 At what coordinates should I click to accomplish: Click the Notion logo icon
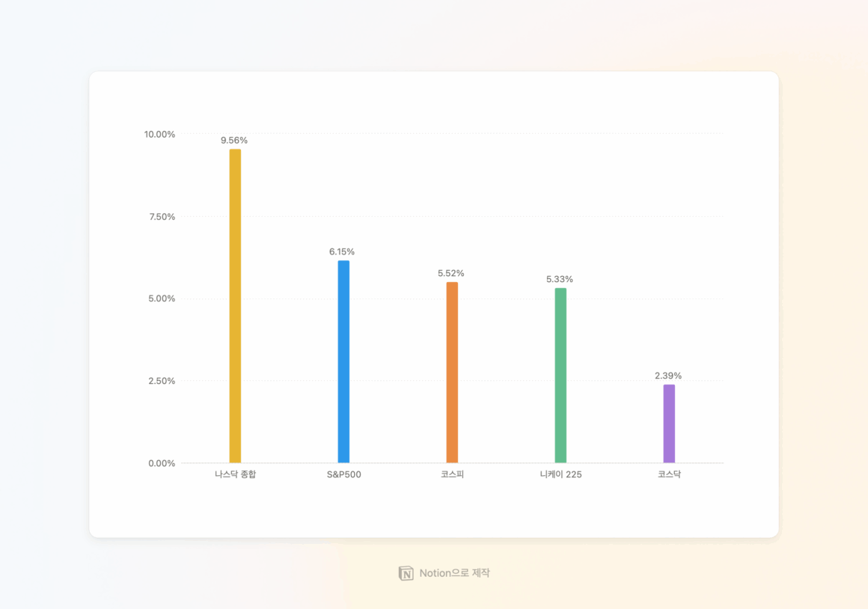coord(406,573)
